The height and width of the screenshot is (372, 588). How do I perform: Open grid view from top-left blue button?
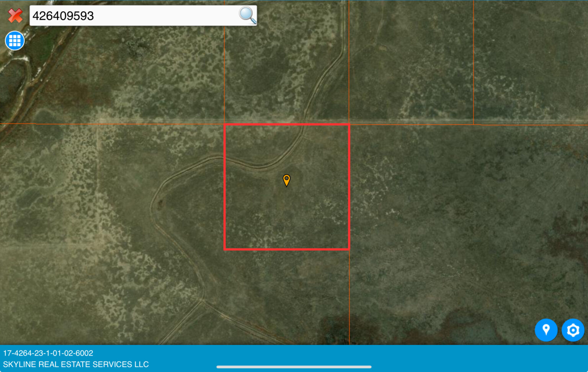coord(14,40)
